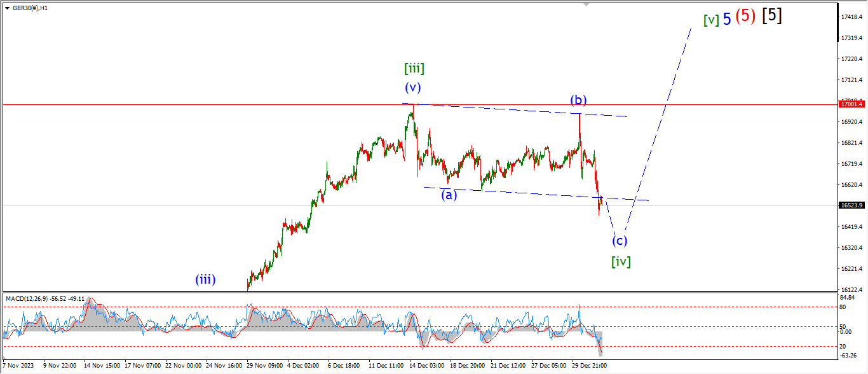
Task: Click the gray 16573.9 current price tag
Action: tap(851, 205)
